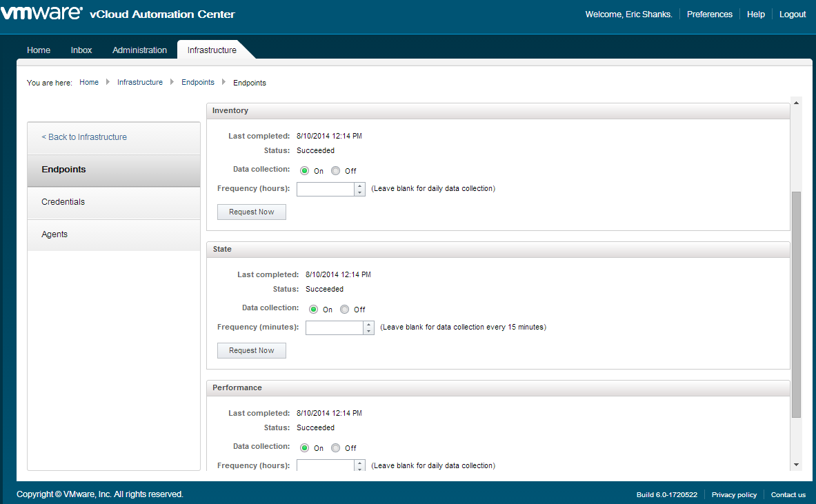Increase State frequency minutes up arrow
Image resolution: width=816 pixels, height=504 pixels.
pyautogui.click(x=368, y=324)
